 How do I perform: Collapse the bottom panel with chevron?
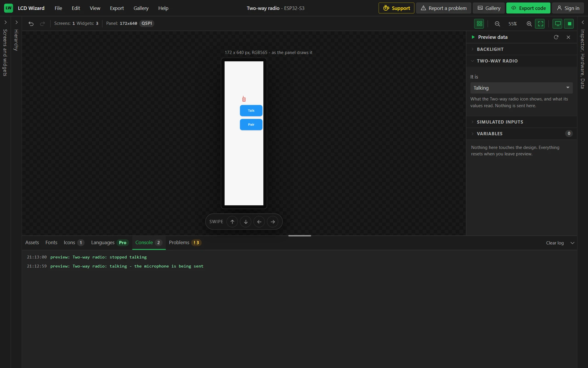tap(572, 243)
